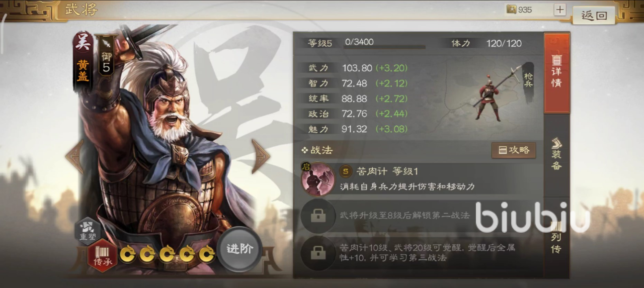Select the 苦肉计 skill portrait icon

(x=318, y=178)
